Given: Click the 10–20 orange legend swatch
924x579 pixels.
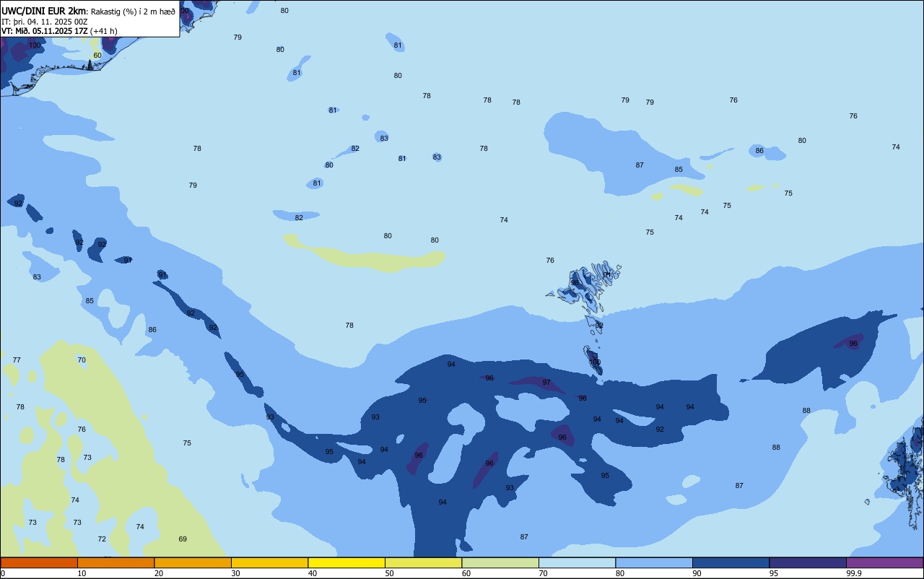Looking at the screenshot, I should click(x=115, y=562).
